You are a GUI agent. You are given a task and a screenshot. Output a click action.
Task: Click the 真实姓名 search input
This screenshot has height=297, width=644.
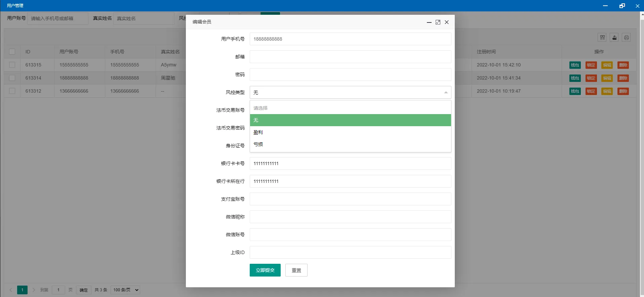coord(144,18)
